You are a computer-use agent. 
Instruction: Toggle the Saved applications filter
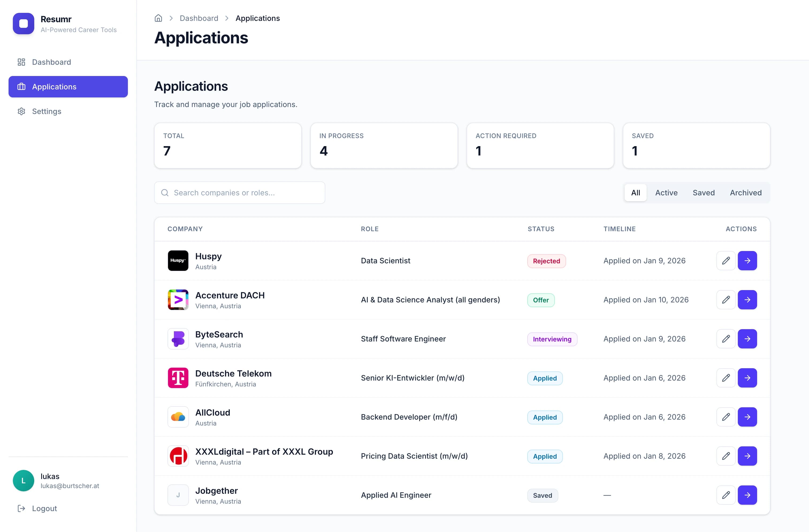704,192
